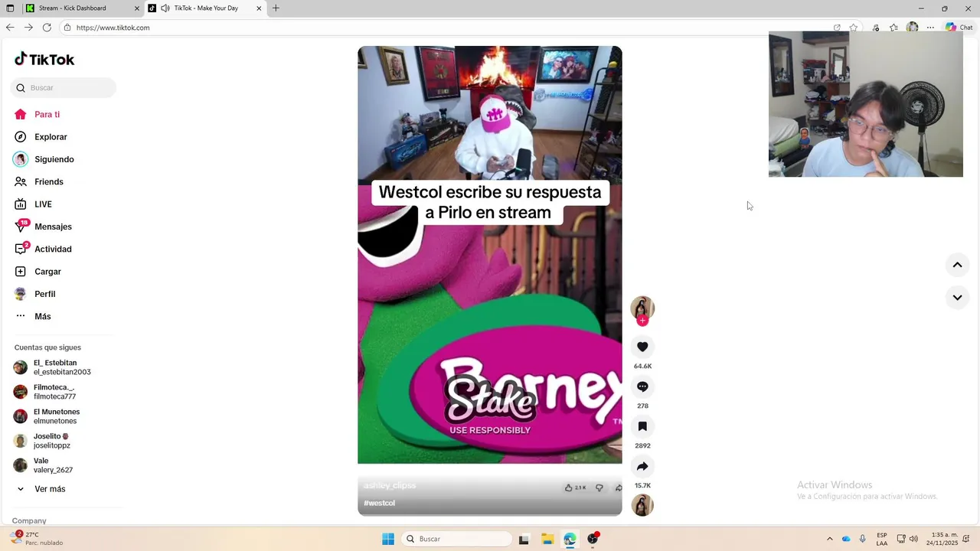Open Windows Start menu
The height and width of the screenshot is (551, 980).
click(x=388, y=539)
